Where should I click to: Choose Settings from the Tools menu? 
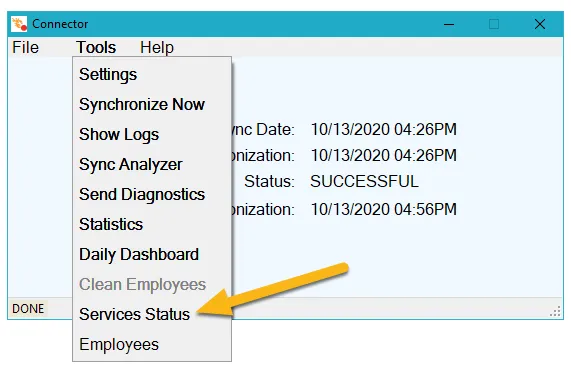point(152,74)
